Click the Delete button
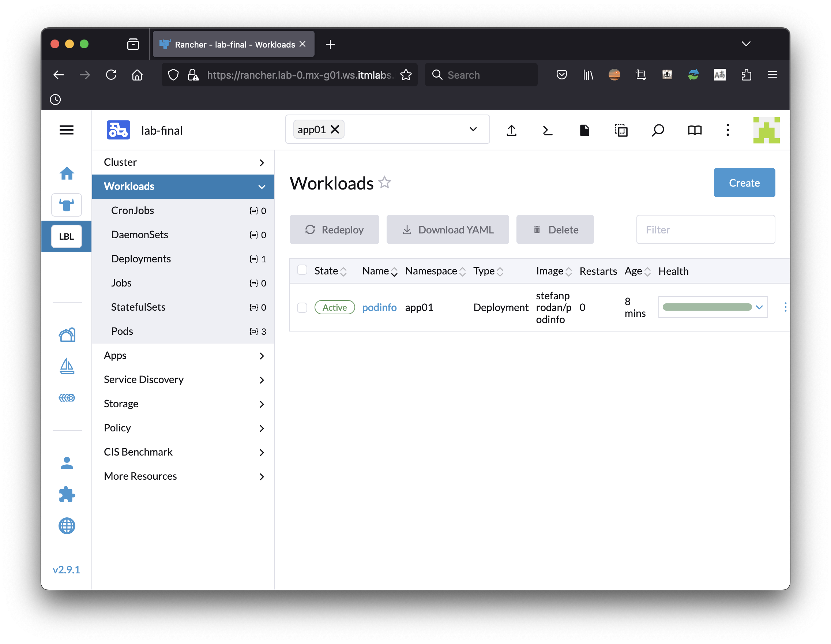The height and width of the screenshot is (644, 831). [555, 229]
